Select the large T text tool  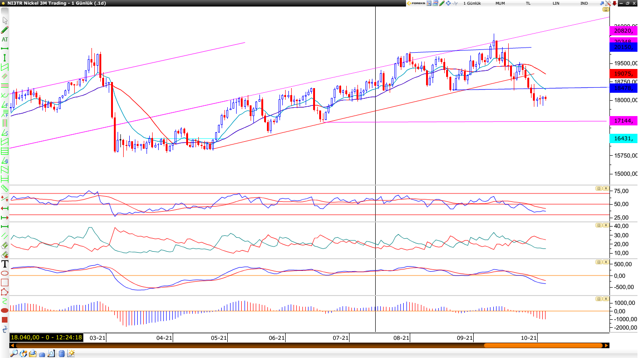[x=5, y=264]
